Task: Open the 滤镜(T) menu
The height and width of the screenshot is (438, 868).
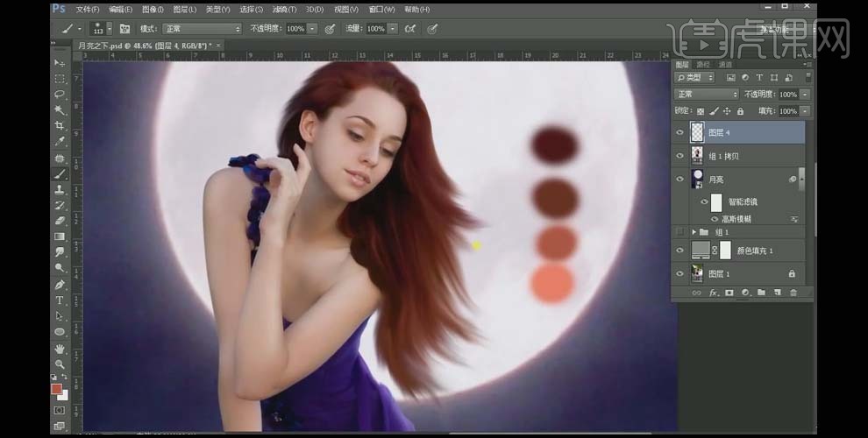Action: point(285,10)
